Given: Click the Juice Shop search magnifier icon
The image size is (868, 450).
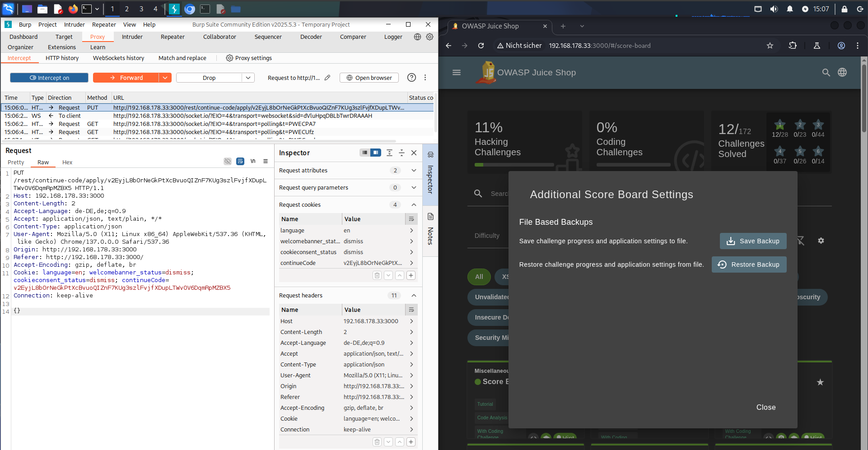Looking at the screenshot, I should click(x=826, y=73).
